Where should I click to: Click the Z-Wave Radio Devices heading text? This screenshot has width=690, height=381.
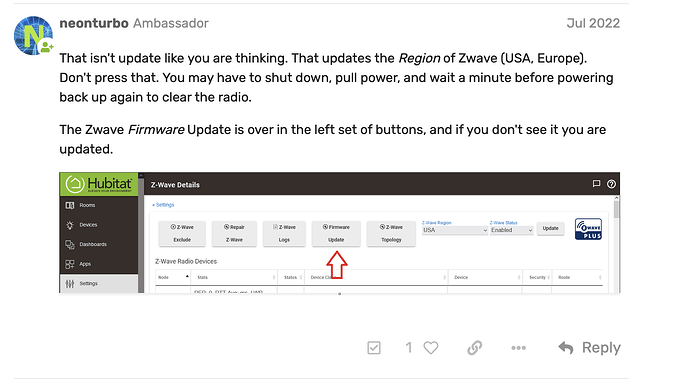click(186, 261)
